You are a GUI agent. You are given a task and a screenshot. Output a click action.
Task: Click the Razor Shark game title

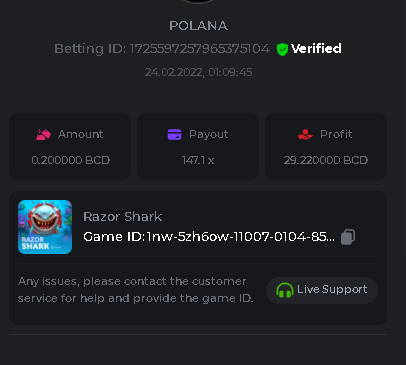tap(123, 217)
